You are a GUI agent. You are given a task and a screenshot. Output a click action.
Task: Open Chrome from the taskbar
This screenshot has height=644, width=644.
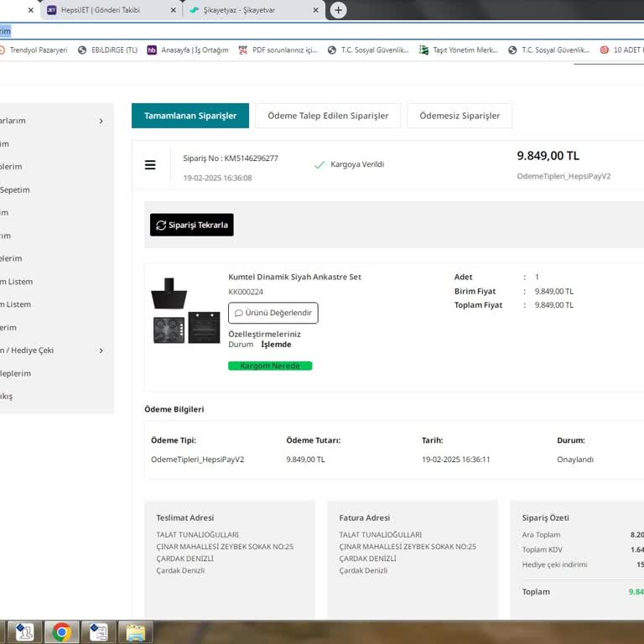pyautogui.click(x=61, y=632)
